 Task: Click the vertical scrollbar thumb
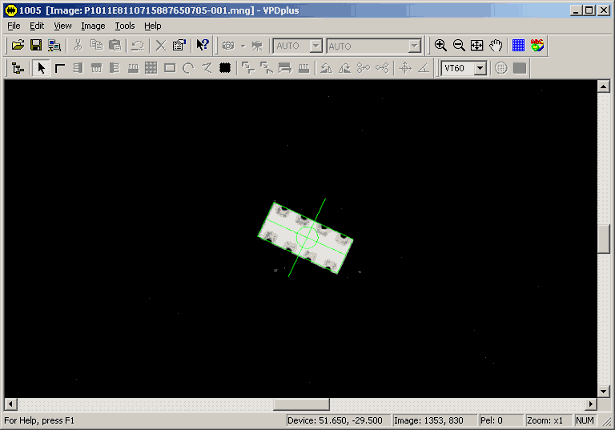(603, 240)
